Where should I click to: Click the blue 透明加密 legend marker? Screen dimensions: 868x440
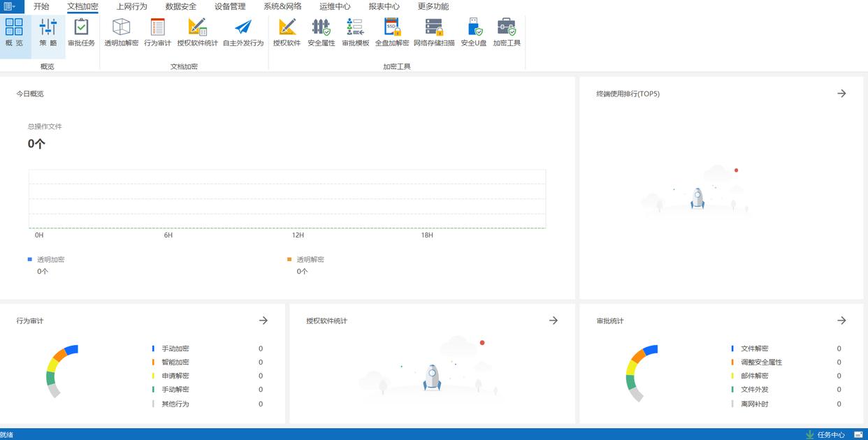(30, 259)
